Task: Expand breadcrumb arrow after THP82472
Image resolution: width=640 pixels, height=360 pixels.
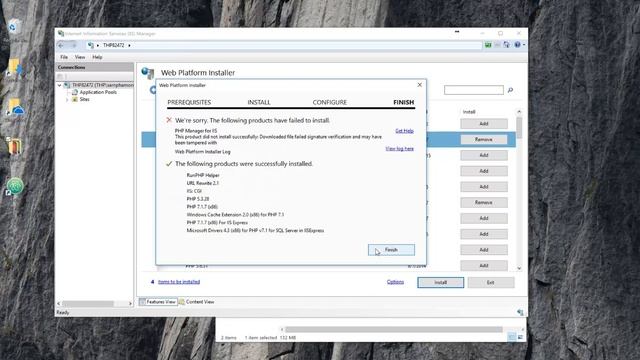Action: pos(129,45)
